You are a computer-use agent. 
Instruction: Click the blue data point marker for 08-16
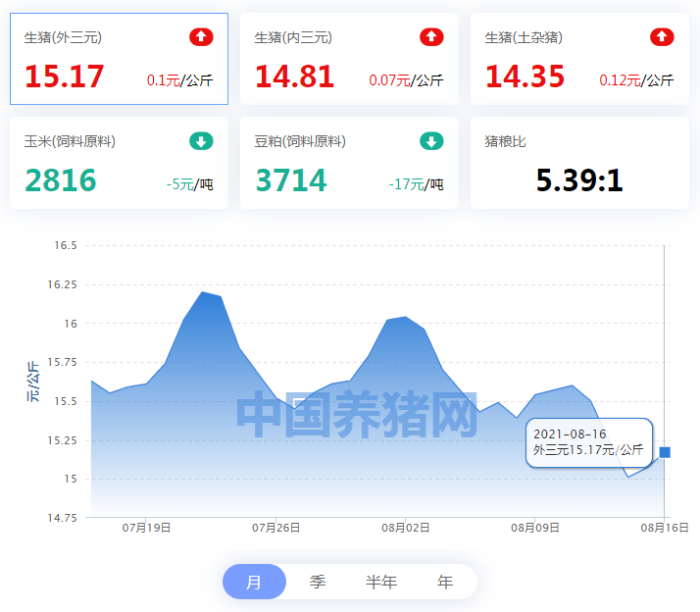[665, 452]
